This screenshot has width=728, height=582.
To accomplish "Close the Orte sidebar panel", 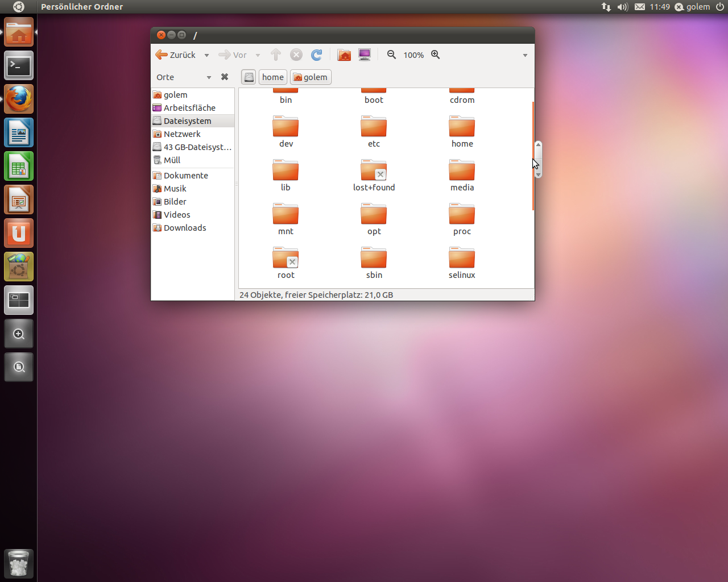I will tap(225, 77).
